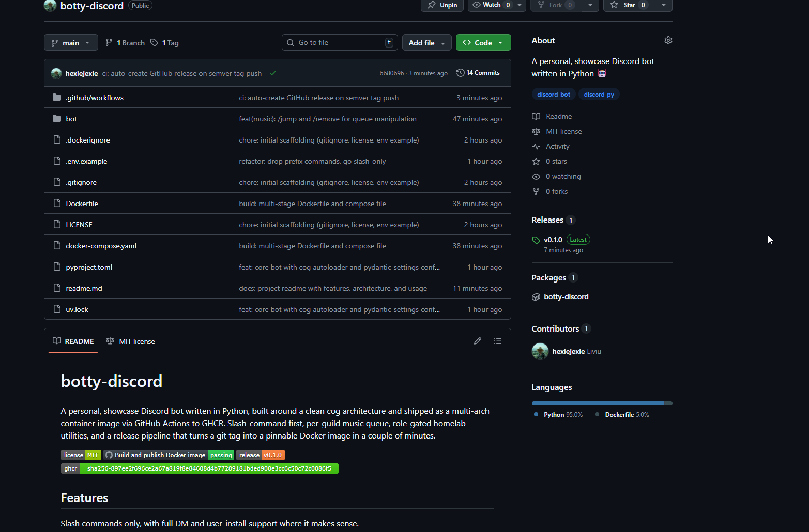The image size is (809, 532).
Task: Select the README tab
Action: (x=73, y=341)
